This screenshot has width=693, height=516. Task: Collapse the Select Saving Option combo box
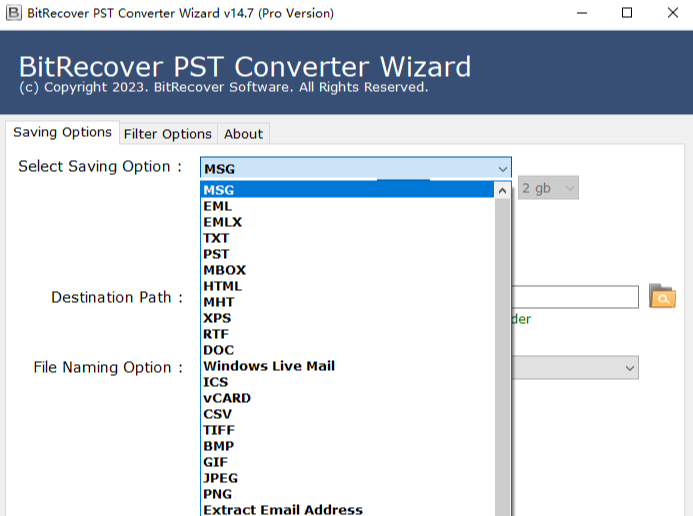(503, 169)
